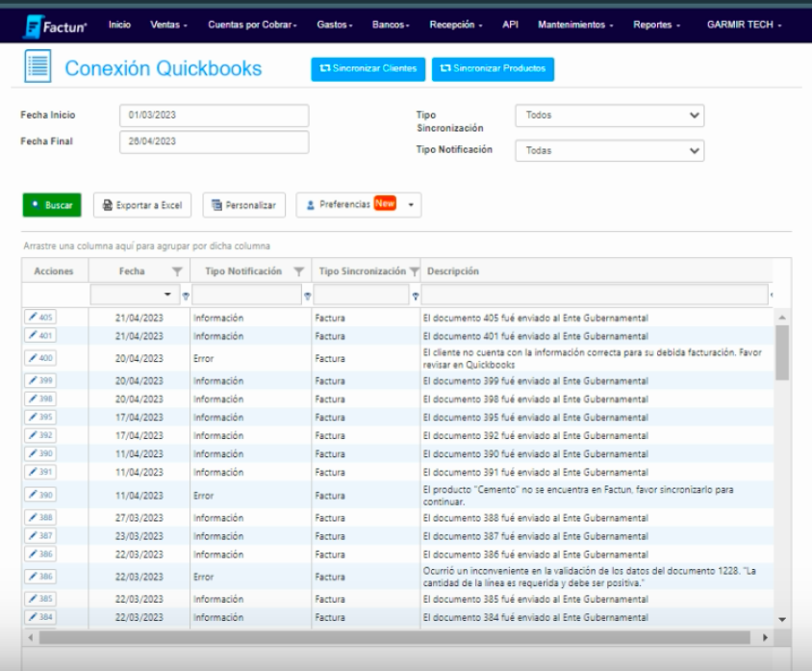
Task: Expand the Tipo Sincronización Todos dropdown
Action: pyautogui.click(x=610, y=116)
